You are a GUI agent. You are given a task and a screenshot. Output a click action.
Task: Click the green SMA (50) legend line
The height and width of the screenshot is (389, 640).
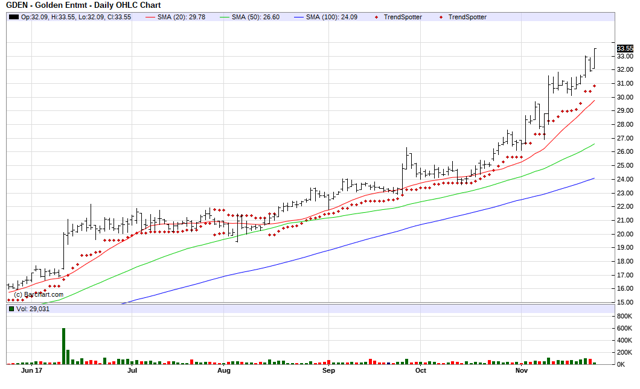(224, 17)
